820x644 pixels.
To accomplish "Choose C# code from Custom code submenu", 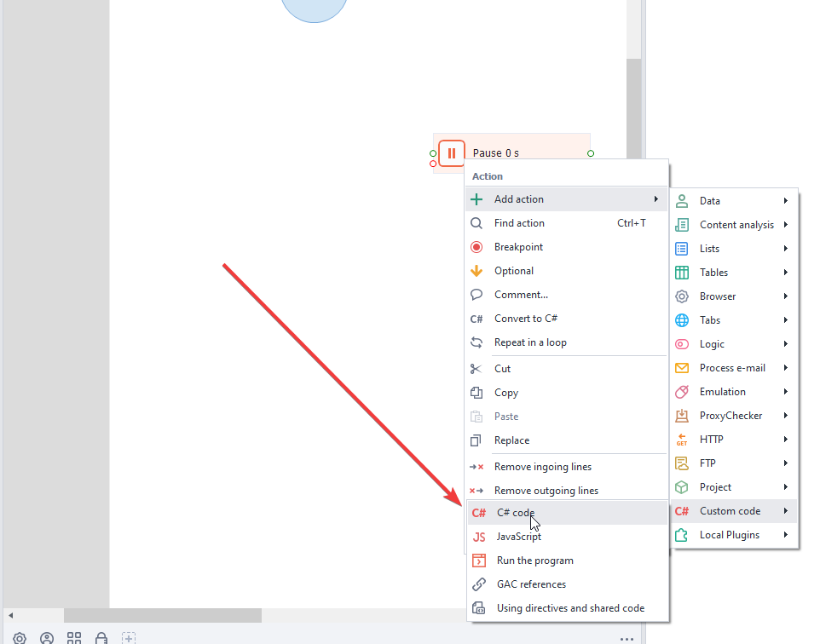I will coord(567,513).
